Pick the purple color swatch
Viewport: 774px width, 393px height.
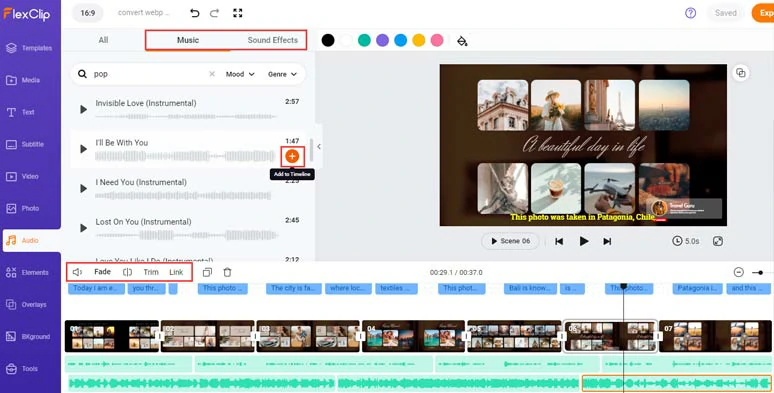click(383, 40)
